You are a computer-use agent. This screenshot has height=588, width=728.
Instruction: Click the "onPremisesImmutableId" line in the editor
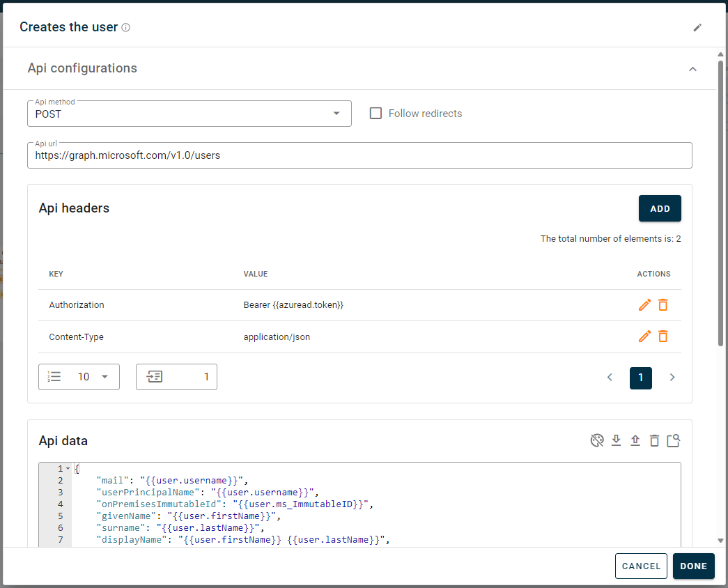(235, 504)
